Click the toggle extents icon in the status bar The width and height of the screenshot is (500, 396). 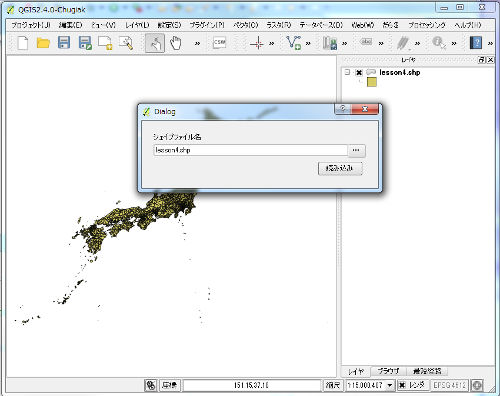tap(151, 385)
